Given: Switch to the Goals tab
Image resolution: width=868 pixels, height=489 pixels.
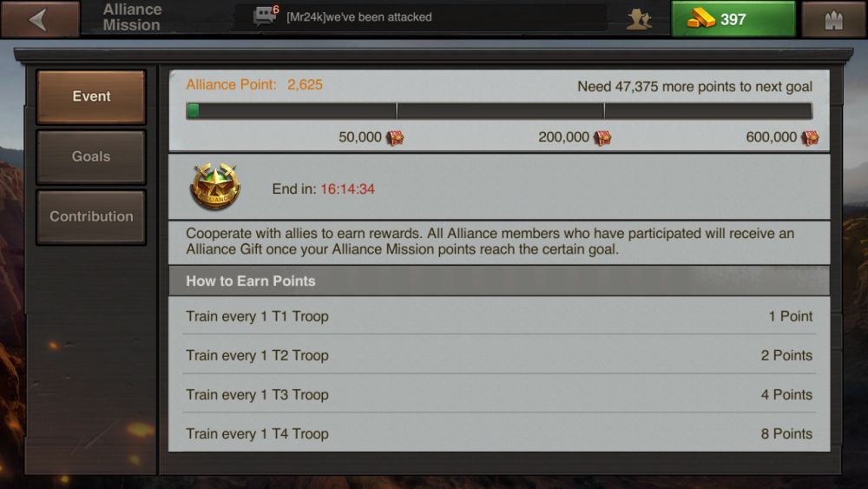Looking at the screenshot, I should [91, 156].
